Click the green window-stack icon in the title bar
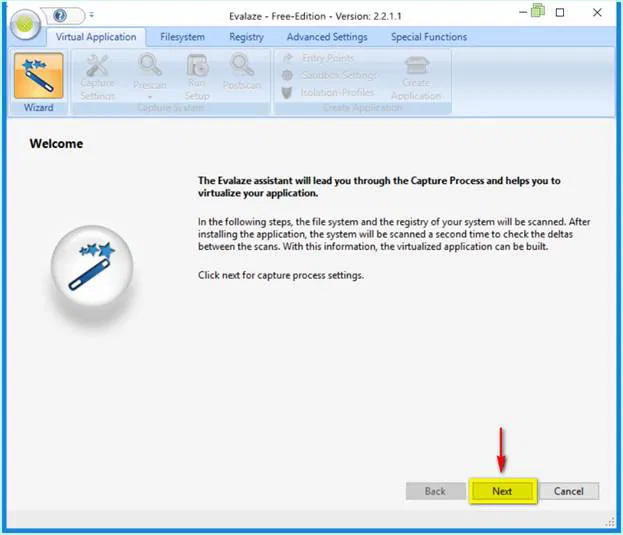The width and height of the screenshot is (623, 535). coord(538,11)
